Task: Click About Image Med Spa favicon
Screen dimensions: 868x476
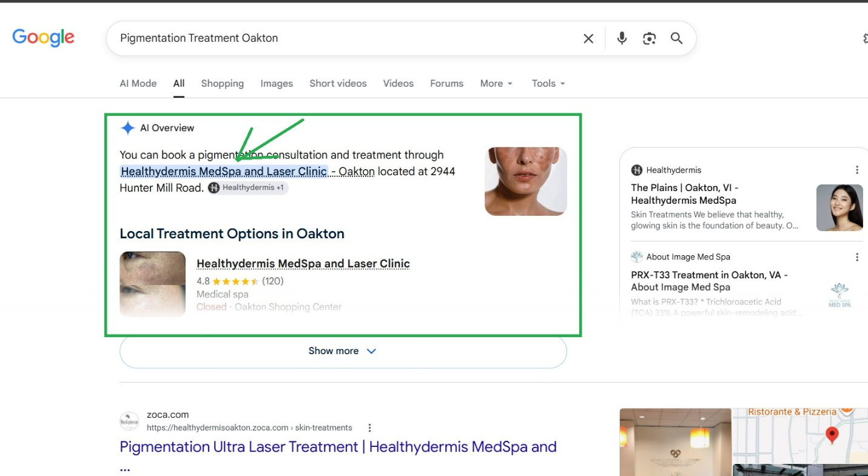Action: click(636, 256)
